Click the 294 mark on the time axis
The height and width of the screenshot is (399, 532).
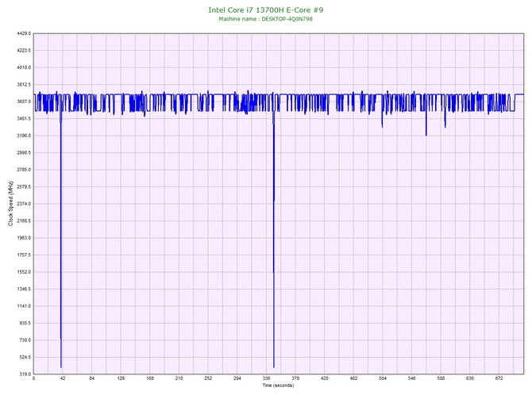click(x=237, y=378)
